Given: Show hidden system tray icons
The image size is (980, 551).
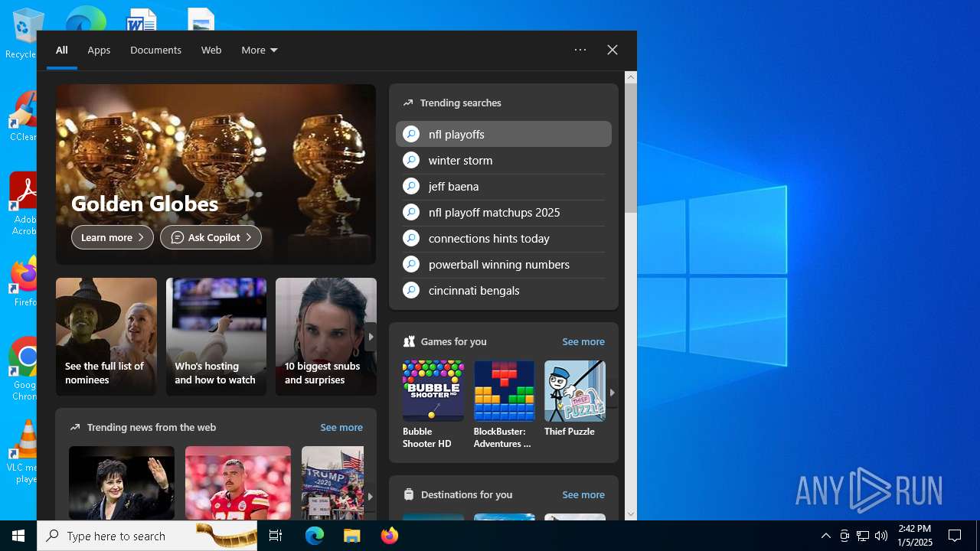Looking at the screenshot, I should tap(825, 536).
